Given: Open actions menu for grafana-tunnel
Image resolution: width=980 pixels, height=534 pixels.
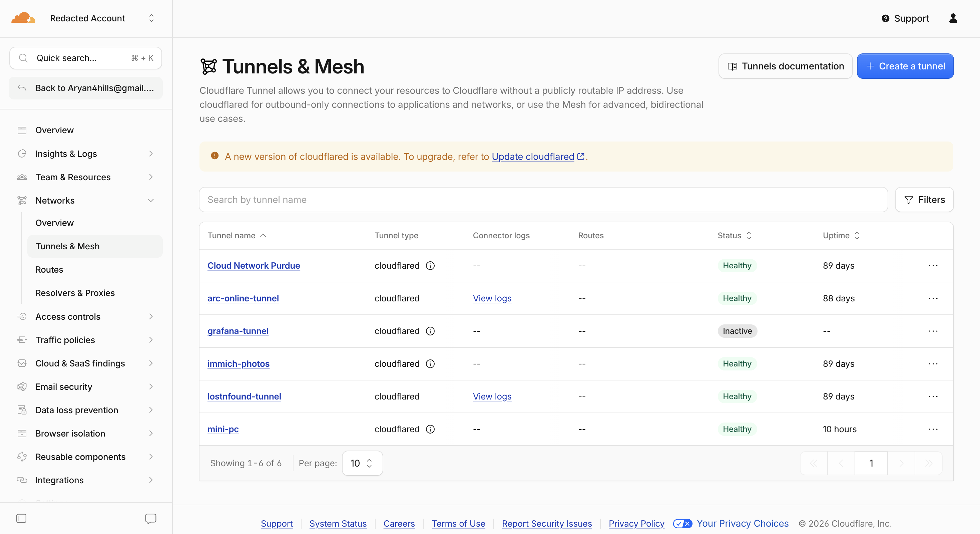Looking at the screenshot, I should pos(933,331).
